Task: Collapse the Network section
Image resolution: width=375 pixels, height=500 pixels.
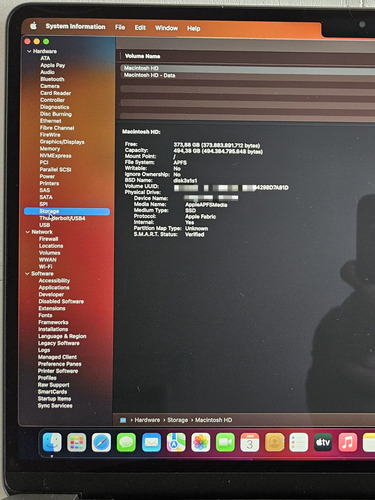Action: point(28,232)
